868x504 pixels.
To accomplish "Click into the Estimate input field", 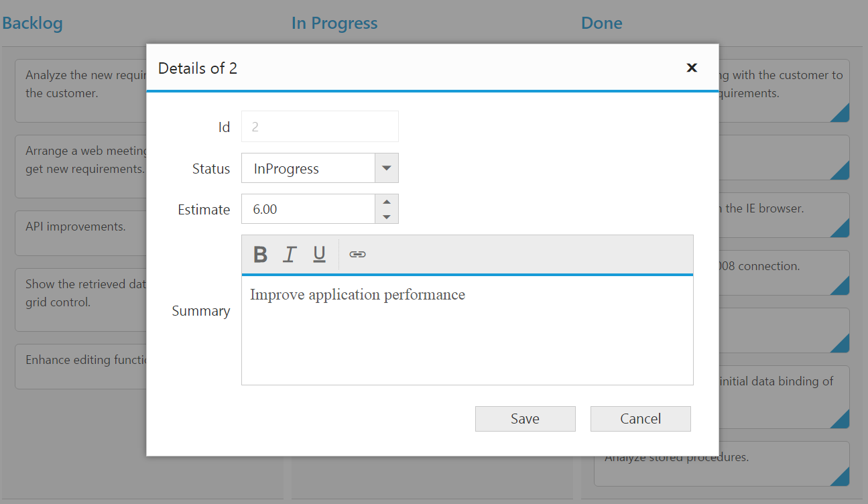I will (x=308, y=209).
